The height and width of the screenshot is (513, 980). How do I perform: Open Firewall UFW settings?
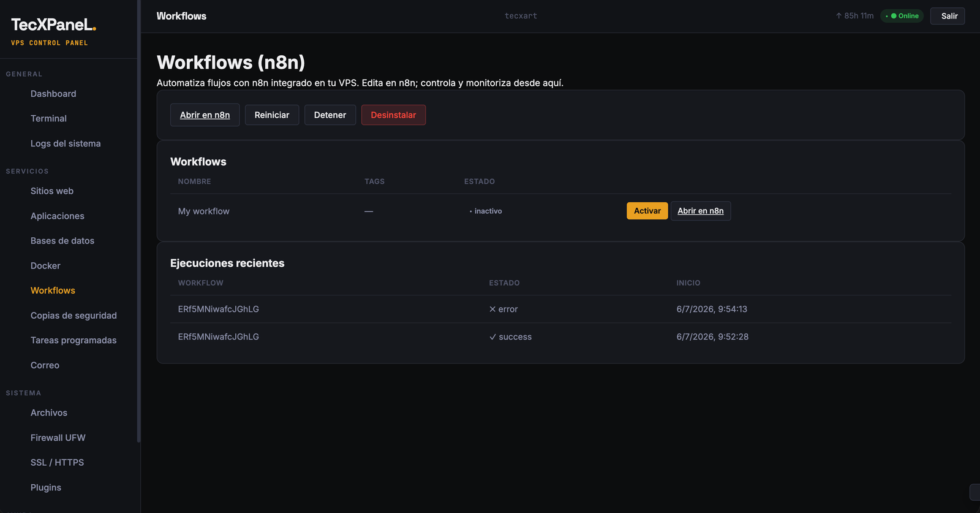point(58,438)
